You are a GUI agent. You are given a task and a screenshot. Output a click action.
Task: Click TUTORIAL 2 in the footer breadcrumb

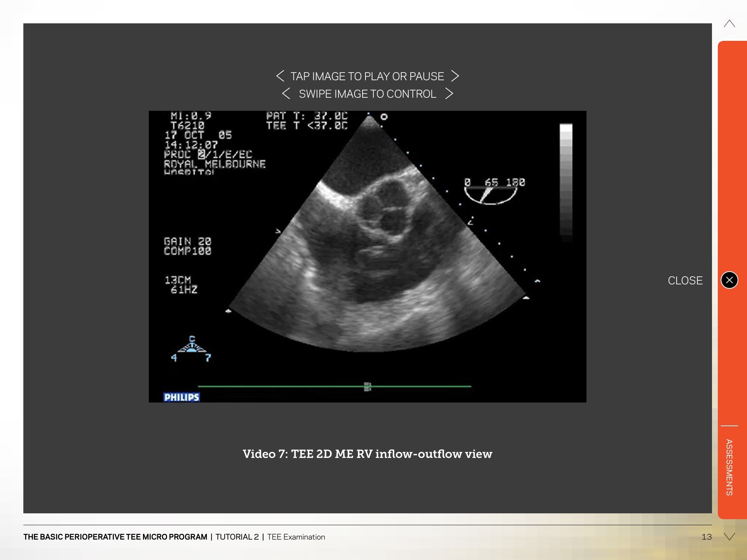(x=237, y=537)
